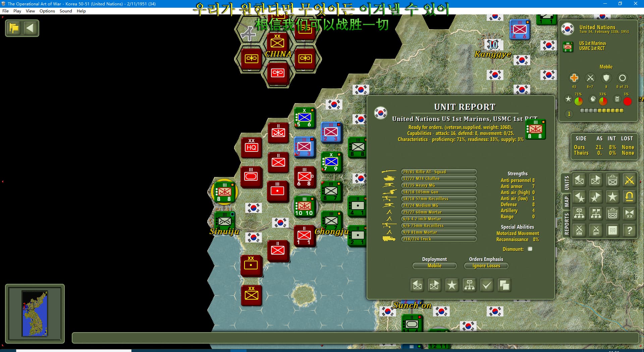
Task: Click the red 3% supply indicator
Action: coord(627,101)
